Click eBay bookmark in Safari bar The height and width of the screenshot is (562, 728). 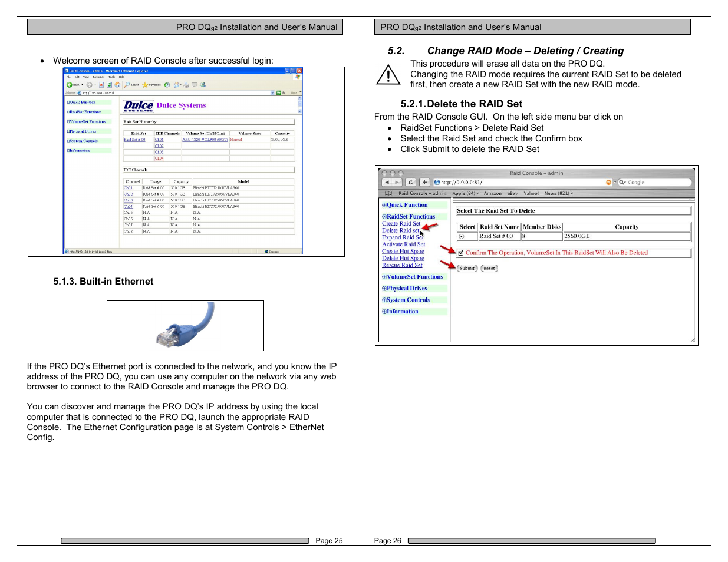pos(512,193)
